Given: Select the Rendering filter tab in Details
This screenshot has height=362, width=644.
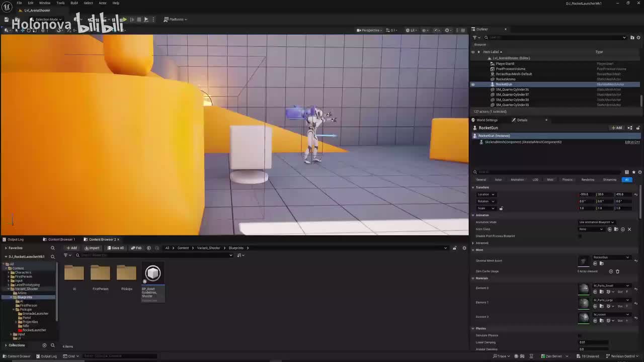Looking at the screenshot, I should point(588,179).
